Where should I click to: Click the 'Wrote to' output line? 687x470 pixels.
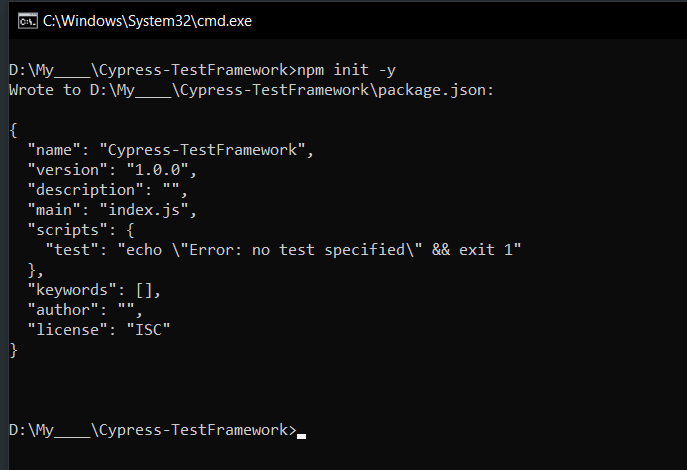coord(251,90)
